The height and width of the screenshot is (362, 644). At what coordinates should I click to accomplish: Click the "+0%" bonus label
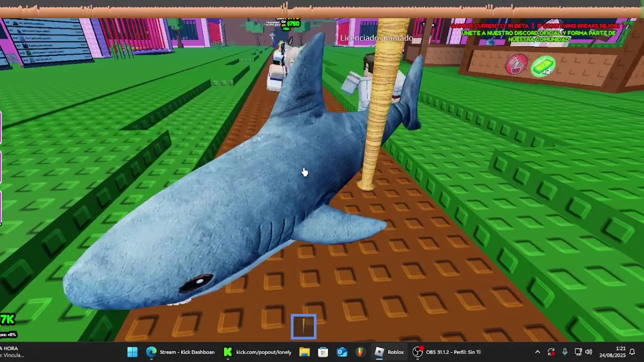click(x=8, y=334)
